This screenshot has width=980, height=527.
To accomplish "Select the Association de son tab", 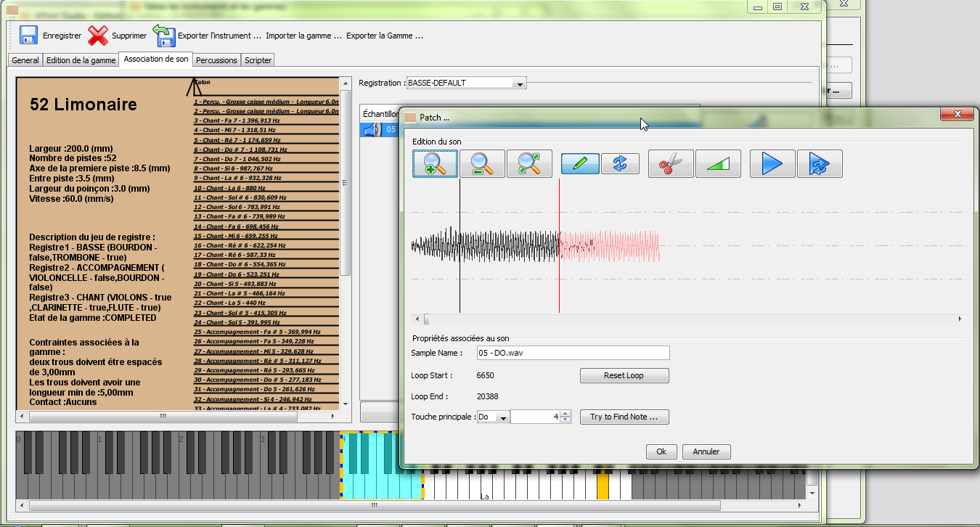I will point(156,59).
